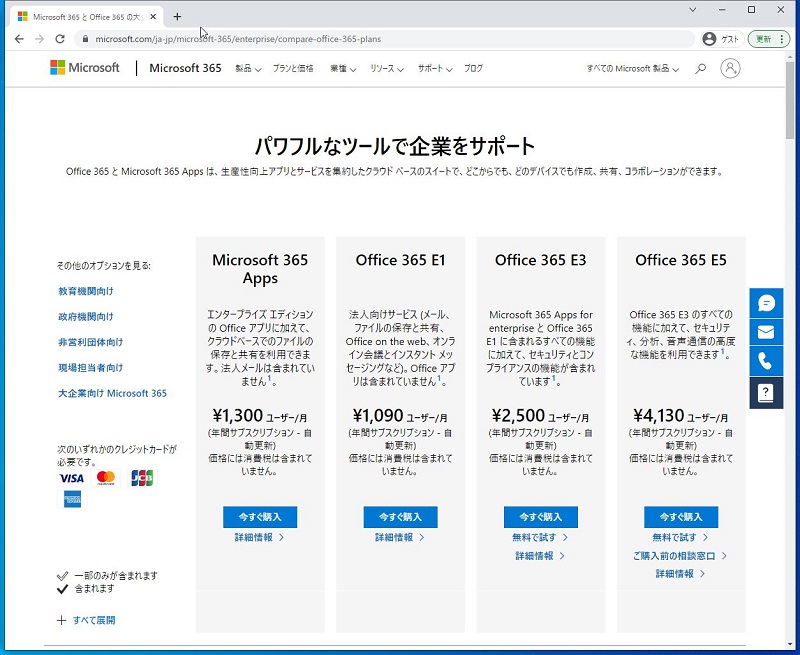Open 詳細情報 for Office 365 E1
800x655 pixels.
400,537
